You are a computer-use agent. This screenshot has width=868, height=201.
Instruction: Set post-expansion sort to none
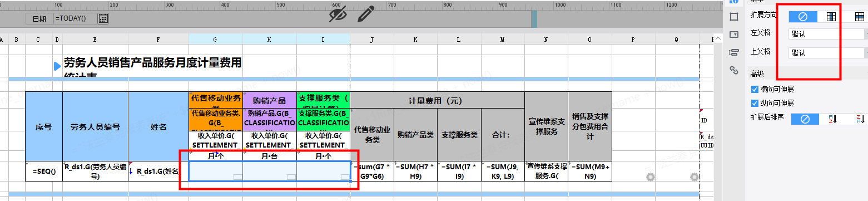[x=804, y=119]
